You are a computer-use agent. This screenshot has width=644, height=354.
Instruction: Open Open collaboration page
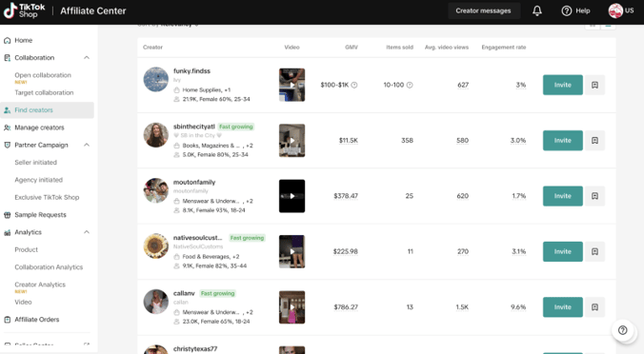click(x=43, y=75)
